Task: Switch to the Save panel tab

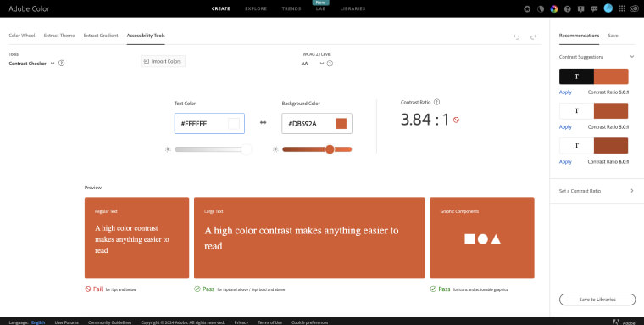Action: (613, 36)
